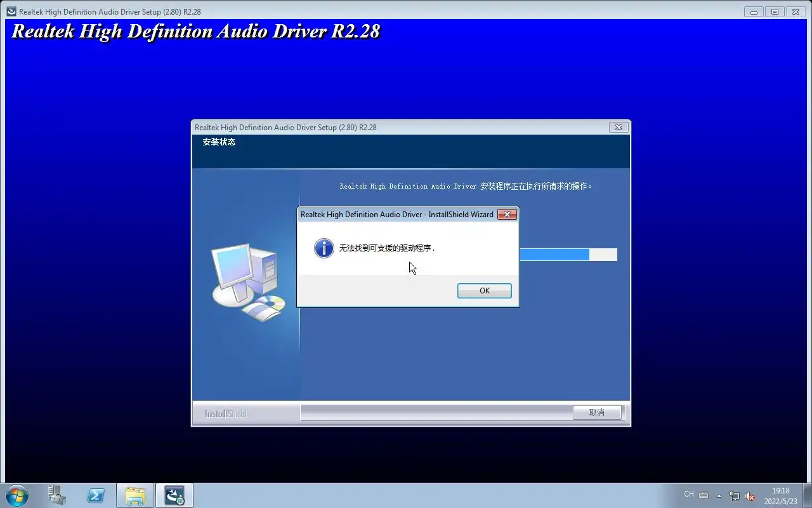Click the setup icon in main title bar
Viewport: 812px width, 508px height.
click(11, 11)
